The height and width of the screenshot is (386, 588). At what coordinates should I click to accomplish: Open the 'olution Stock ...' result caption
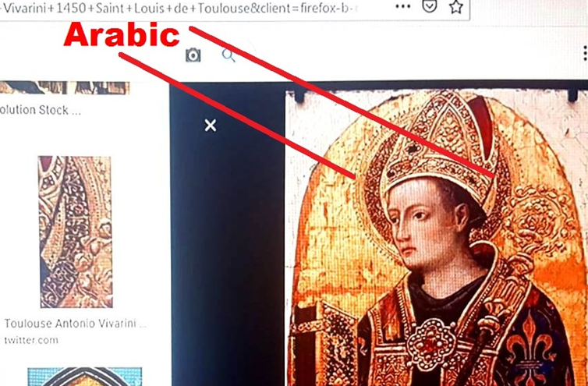[40, 110]
